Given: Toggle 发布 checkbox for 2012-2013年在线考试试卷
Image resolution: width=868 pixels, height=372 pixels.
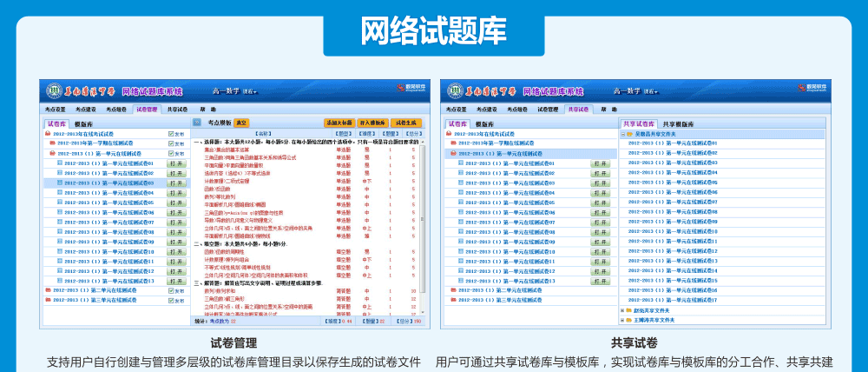Looking at the screenshot, I should 171,134.
